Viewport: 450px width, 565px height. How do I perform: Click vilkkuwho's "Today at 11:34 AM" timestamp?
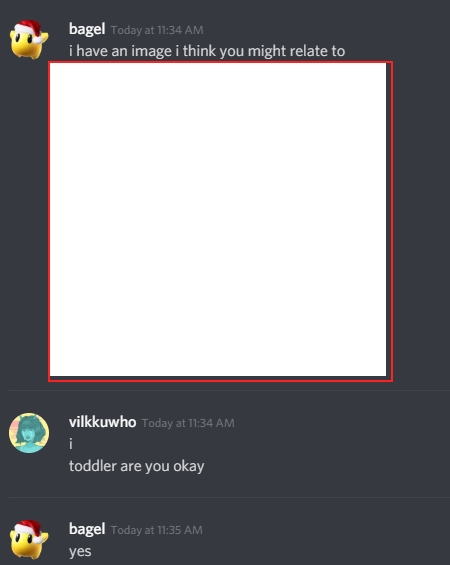click(x=188, y=423)
